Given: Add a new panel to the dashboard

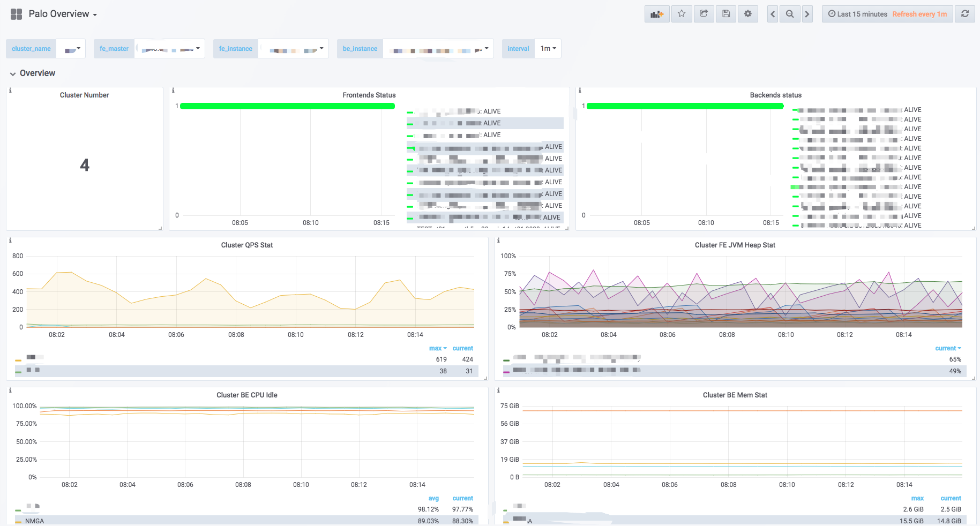Looking at the screenshot, I should (x=657, y=13).
